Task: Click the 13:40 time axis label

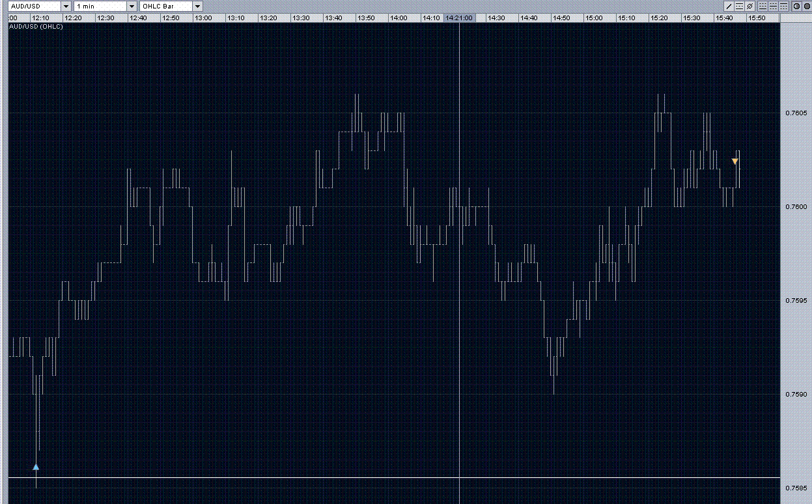Action: point(333,18)
